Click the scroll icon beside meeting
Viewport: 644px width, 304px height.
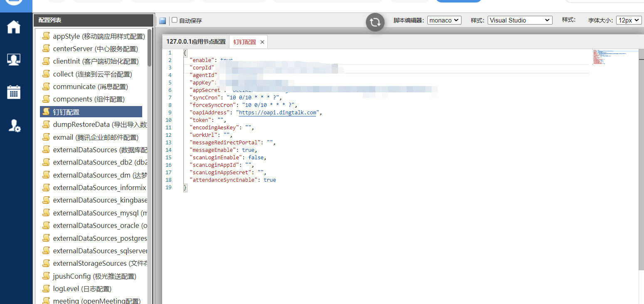pyautogui.click(x=46, y=301)
